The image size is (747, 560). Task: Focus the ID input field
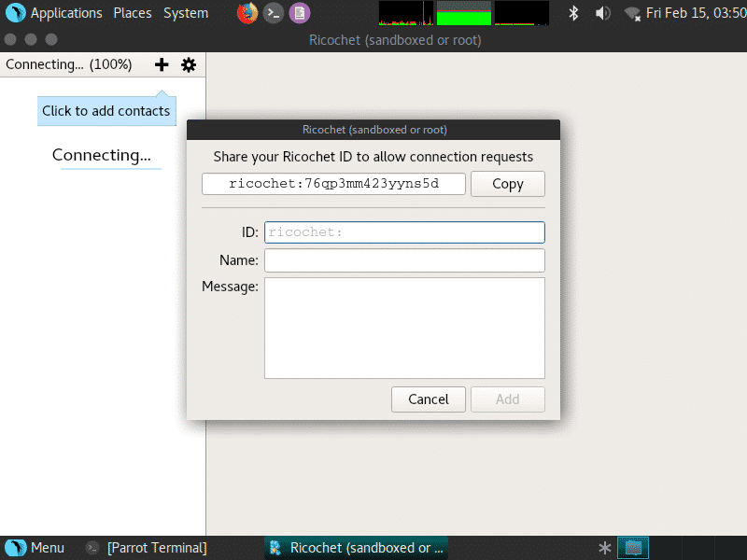(404, 232)
